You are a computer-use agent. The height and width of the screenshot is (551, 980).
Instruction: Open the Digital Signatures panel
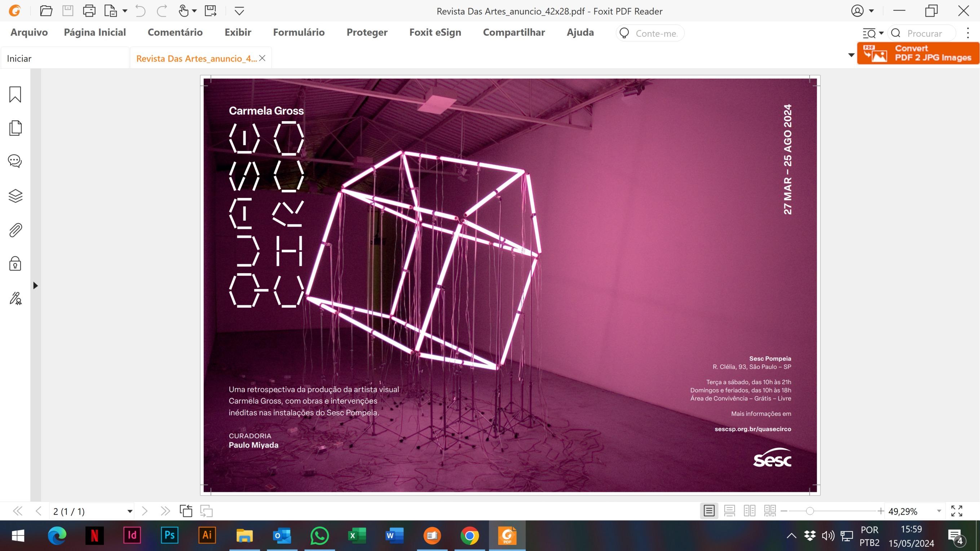(15, 298)
